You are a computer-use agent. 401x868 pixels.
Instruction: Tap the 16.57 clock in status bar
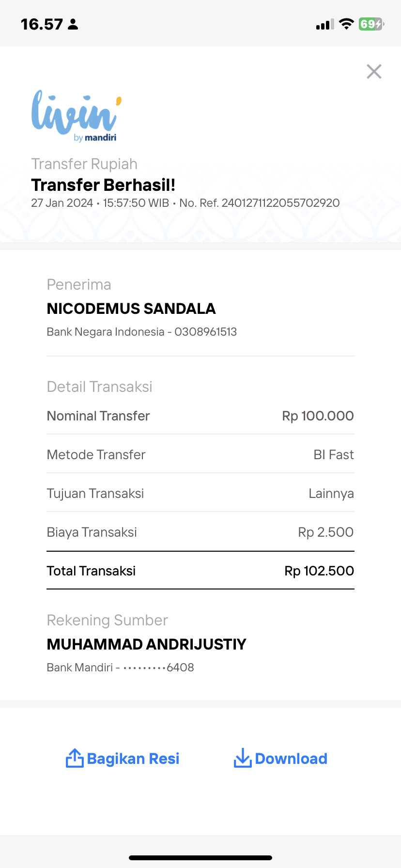point(42,24)
